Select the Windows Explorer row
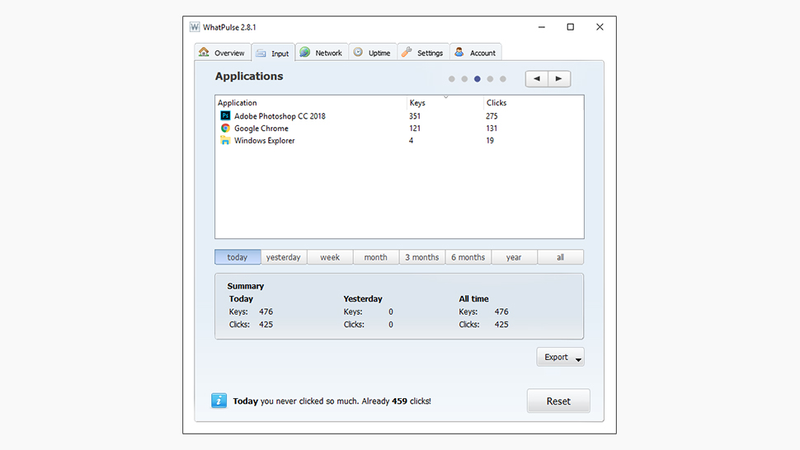The image size is (800, 450). [399, 140]
